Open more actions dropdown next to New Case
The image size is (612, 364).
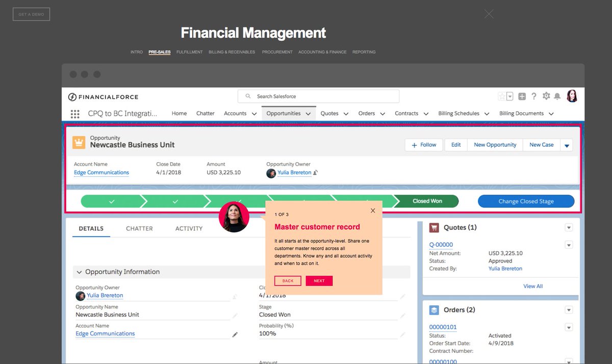(x=567, y=145)
